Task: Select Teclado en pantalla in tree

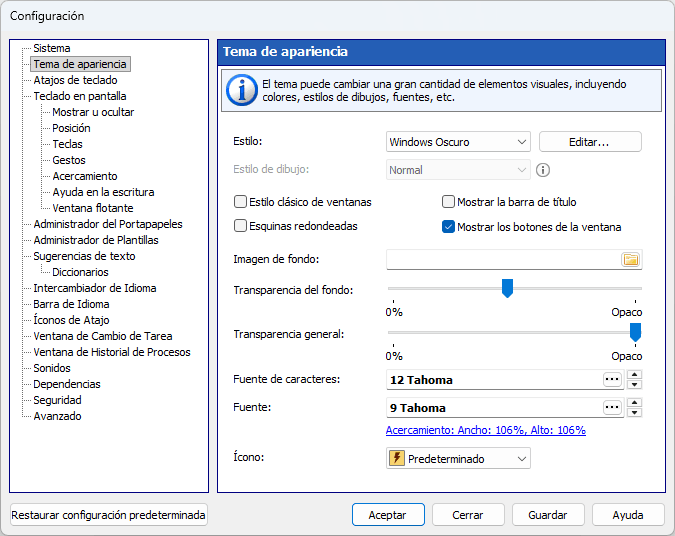Action: [x=80, y=96]
